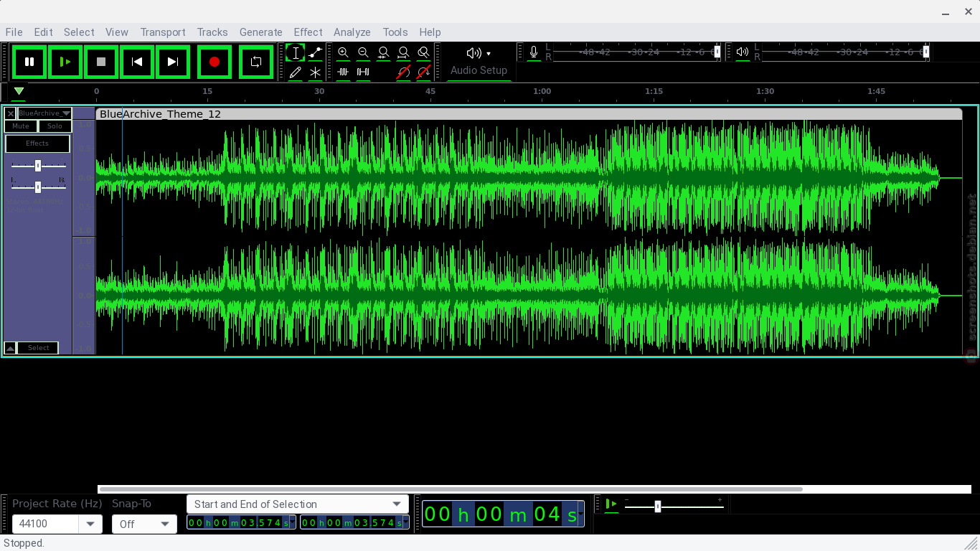Click the disabled Redo icon
The image size is (980, 551).
424,72
